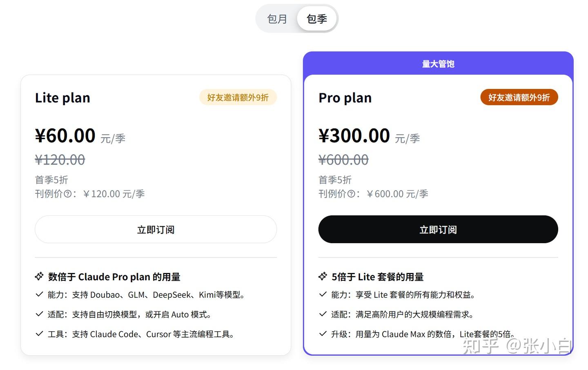The width and height of the screenshot is (588, 370).
Task: Click the 量大管饱 banner above Pro plan
Action: [x=438, y=64]
